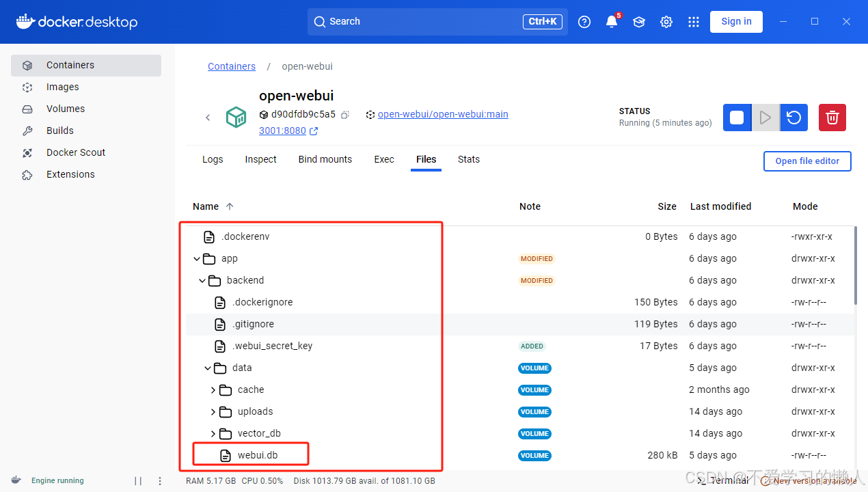
Task: Select the Files tab
Action: 426,159
